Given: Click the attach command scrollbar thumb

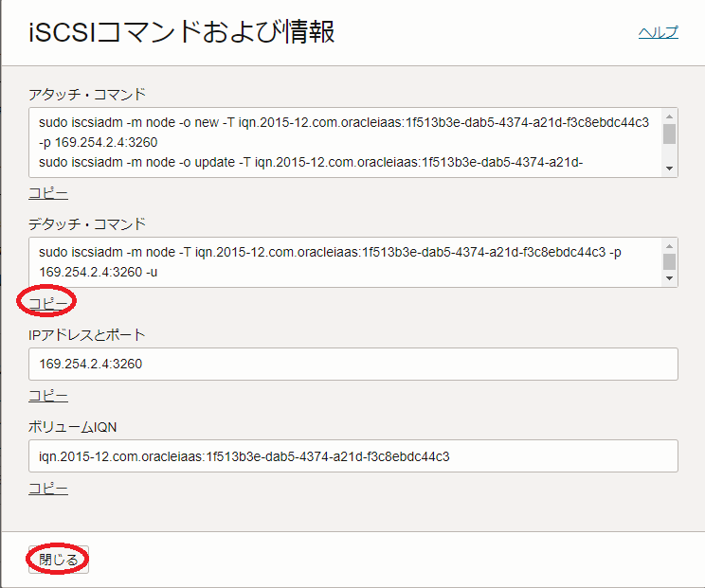Looking at the screenshot, I should 669,134.
